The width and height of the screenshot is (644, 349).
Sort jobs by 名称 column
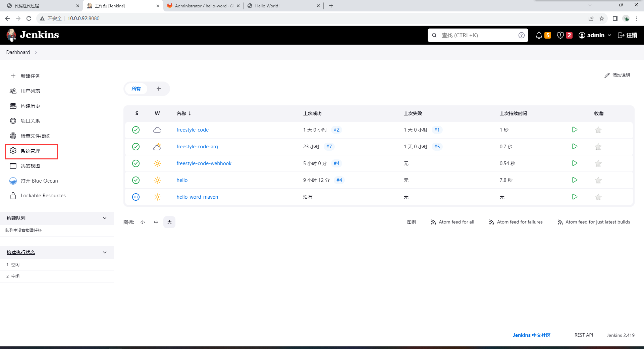[184, 113]
